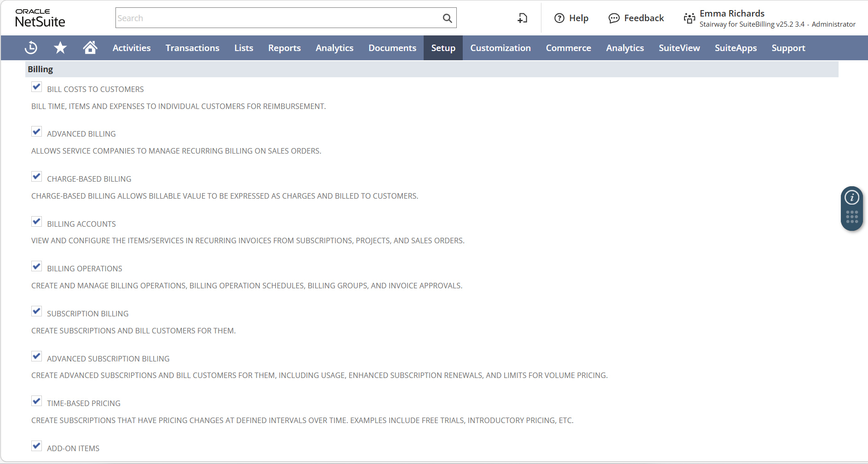This screenshot has width=868, height=464.
Task: Open the Recent Records history icon
Action: point(31,48)
